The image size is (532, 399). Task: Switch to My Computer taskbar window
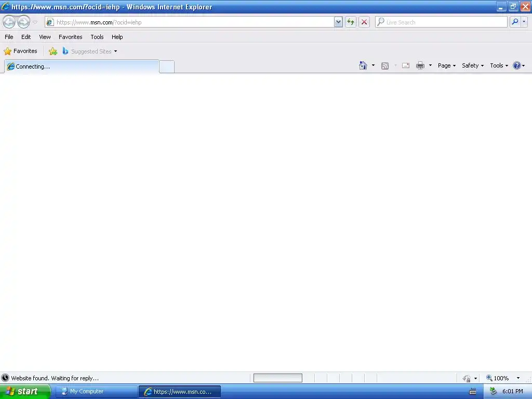tap(96, 392)
